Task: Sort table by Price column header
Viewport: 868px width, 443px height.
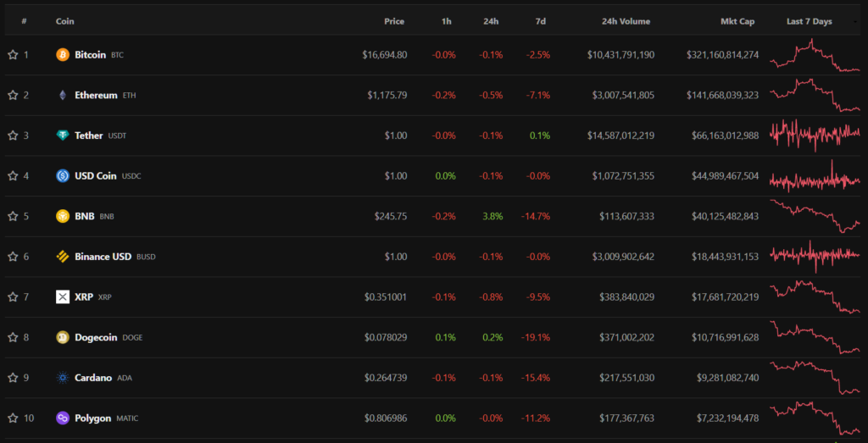Action: pyautogui.click(x=393, y=21)
